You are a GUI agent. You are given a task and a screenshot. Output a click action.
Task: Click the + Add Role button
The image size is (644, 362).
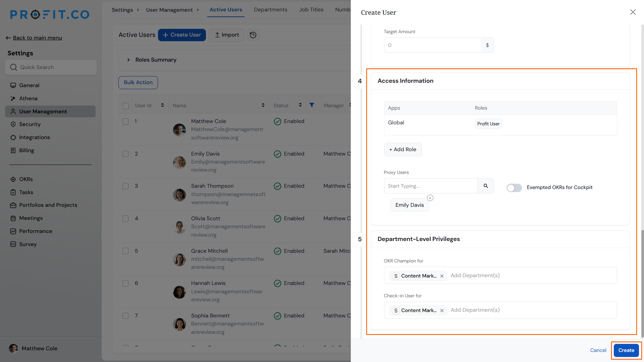pos(402,149)
